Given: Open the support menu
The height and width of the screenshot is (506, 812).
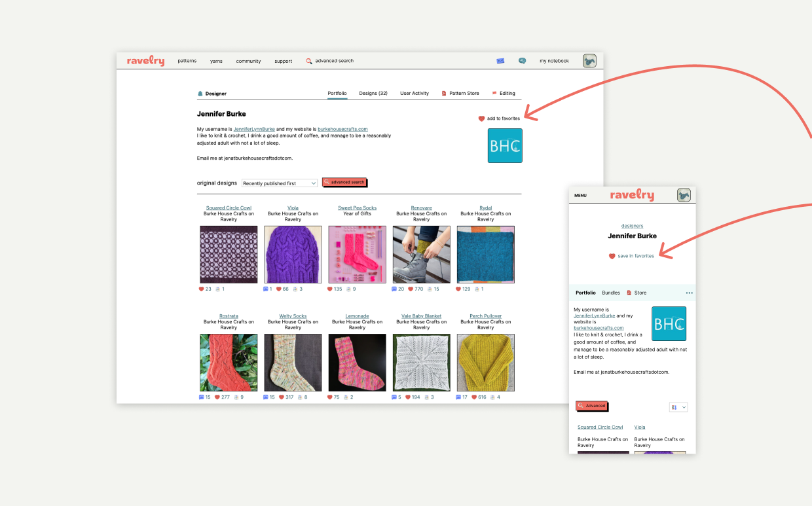Looking at the screenshot, I should (283, 61).
